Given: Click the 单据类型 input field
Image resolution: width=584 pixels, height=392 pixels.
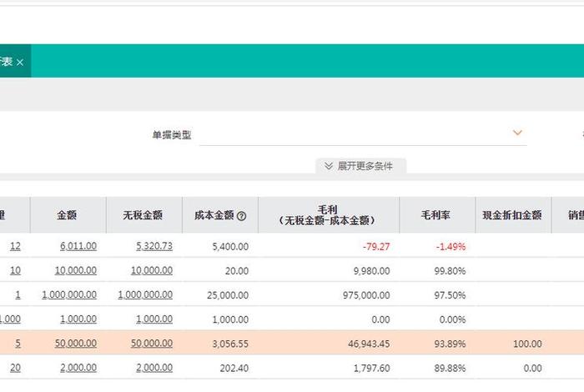Looking at the screenshot, I should click(x=363, y=134).
